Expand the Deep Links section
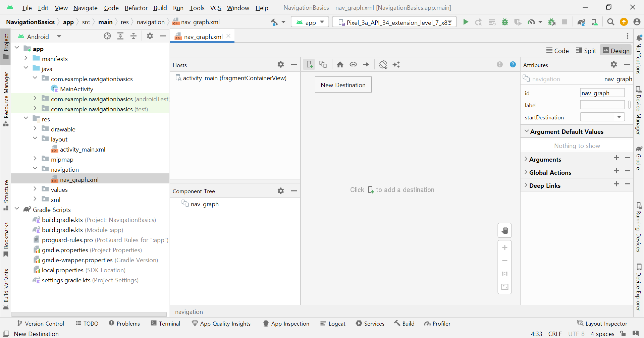 [x=526, y=185]
